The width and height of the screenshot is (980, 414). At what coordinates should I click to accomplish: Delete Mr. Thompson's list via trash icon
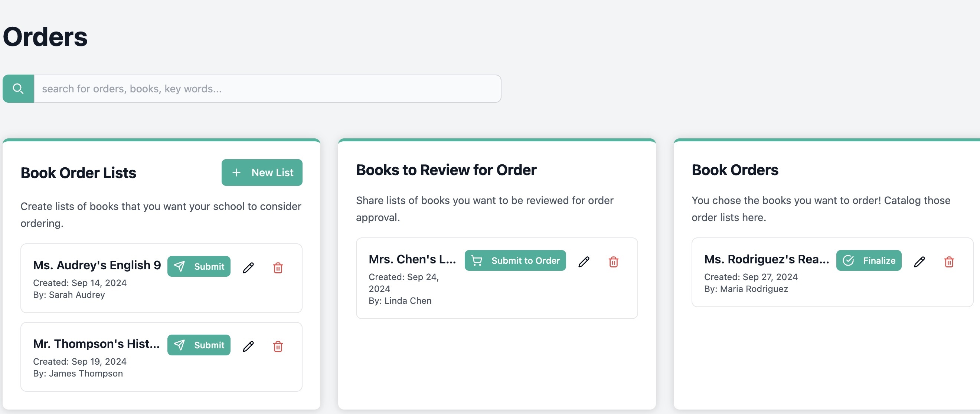[x=278, y=346]
